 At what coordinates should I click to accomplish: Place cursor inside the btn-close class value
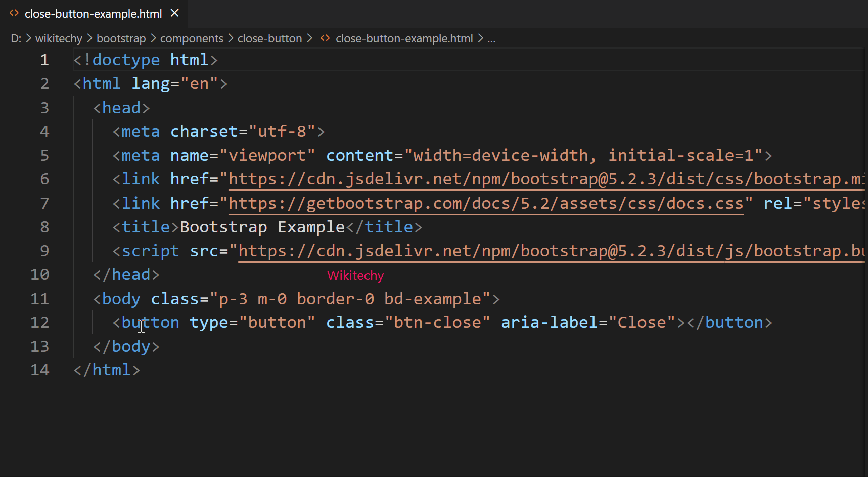pyautogui.click(x=438, y=322)
